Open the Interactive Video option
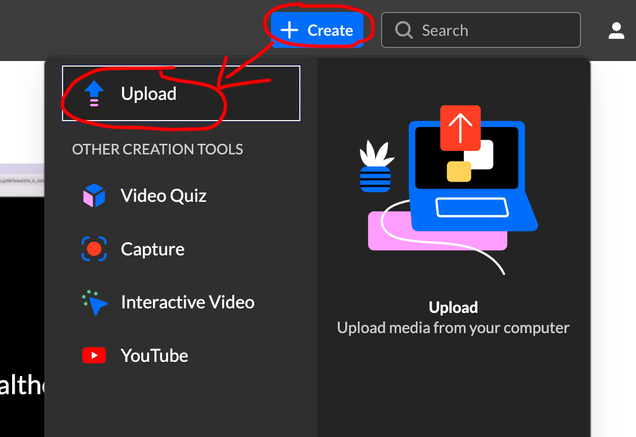The image size is (636, 437). pyautogui.click(x=187, y=302)
